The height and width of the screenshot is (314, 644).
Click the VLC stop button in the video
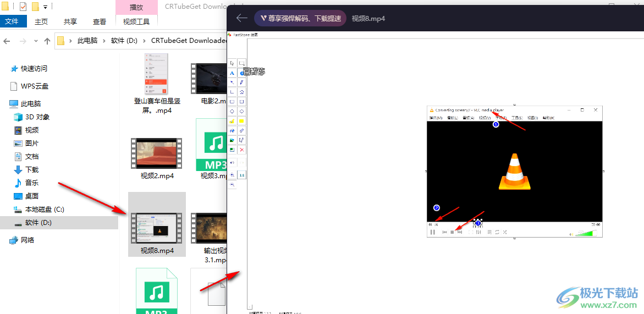pyautogui.click(x=452, y=232)
